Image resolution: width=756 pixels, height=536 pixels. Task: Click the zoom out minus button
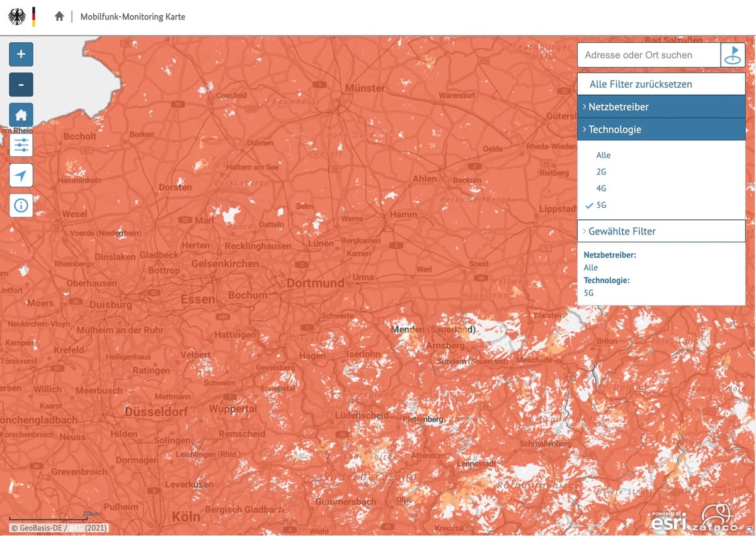[x=21, y=84]
